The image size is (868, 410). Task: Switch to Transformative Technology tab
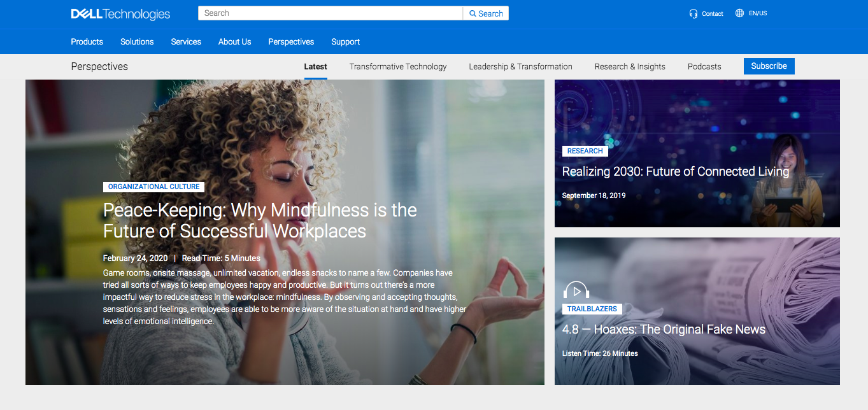398,67
